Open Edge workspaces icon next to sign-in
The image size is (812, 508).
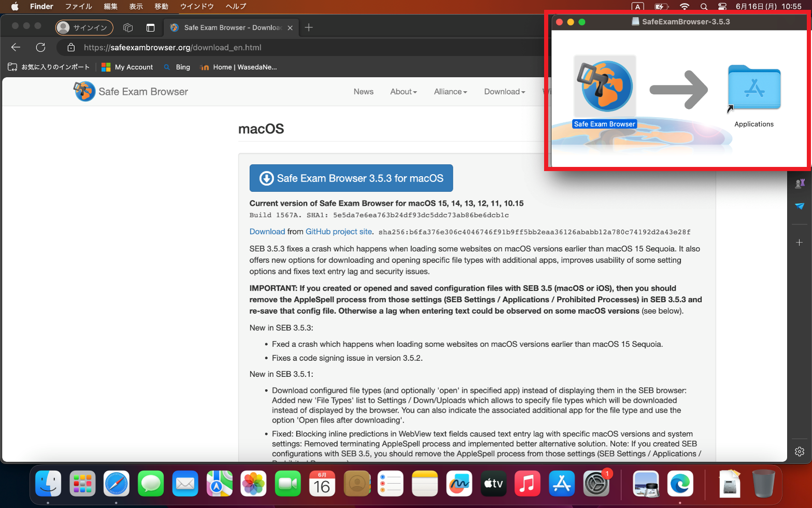pos(128,27)
